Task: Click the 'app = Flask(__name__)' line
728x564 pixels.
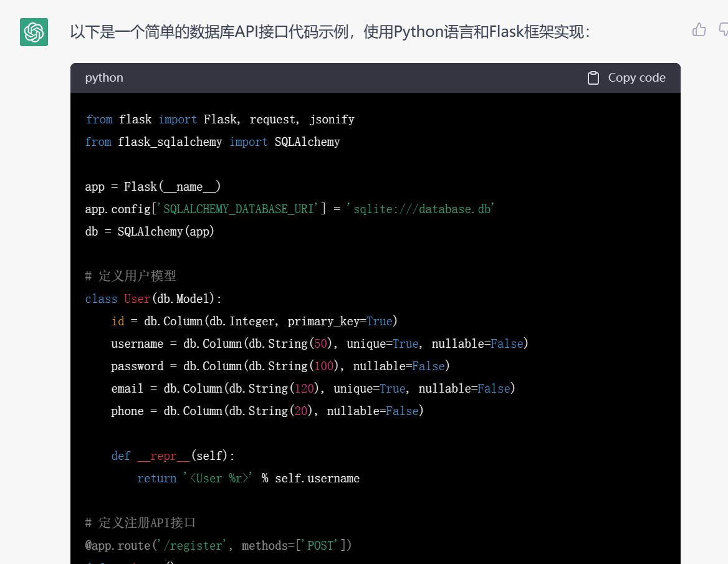Action: [153, 187]
